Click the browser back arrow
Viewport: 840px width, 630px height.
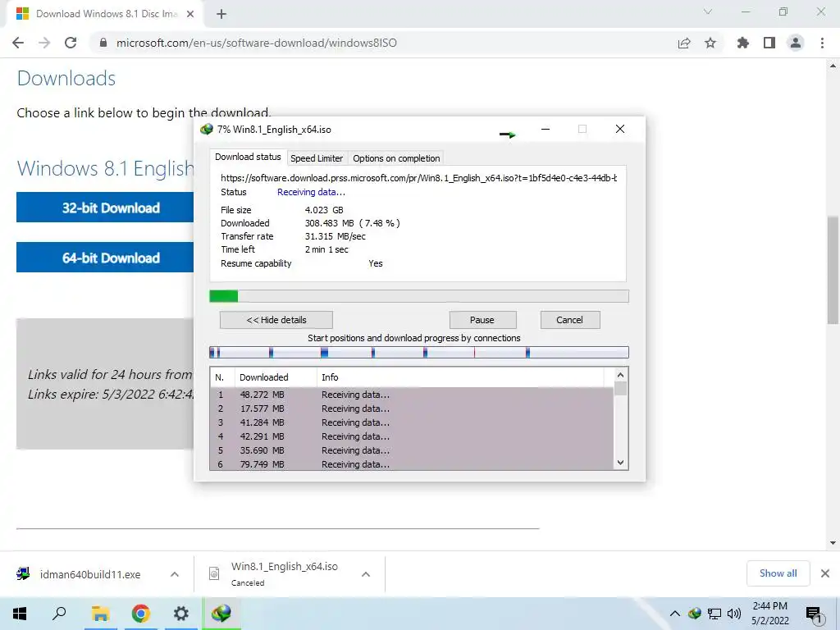coord(18,43)
